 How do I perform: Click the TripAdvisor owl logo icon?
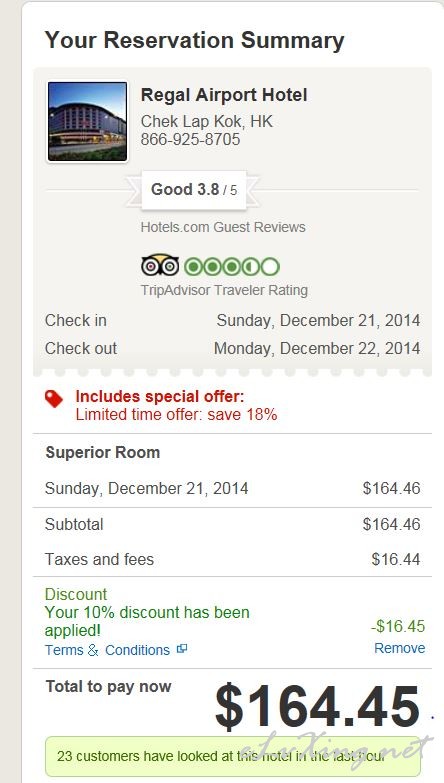click(160, 266)
